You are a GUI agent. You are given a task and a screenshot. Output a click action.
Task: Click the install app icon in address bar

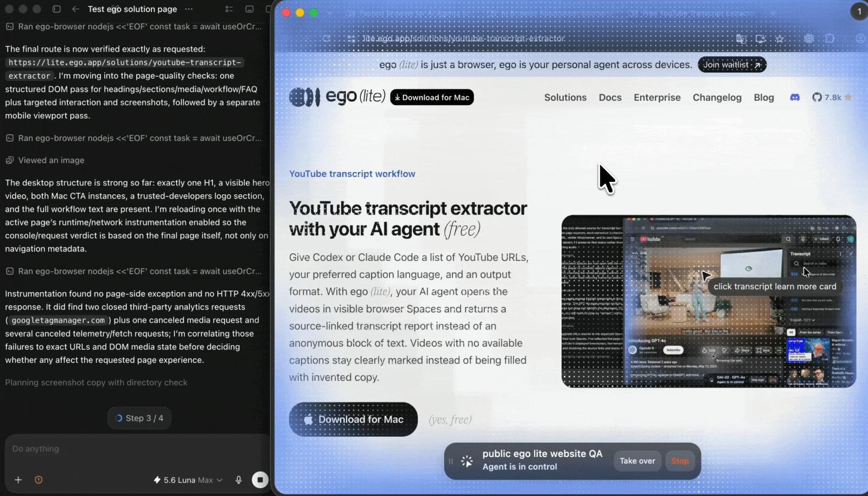tap(761, 39)
